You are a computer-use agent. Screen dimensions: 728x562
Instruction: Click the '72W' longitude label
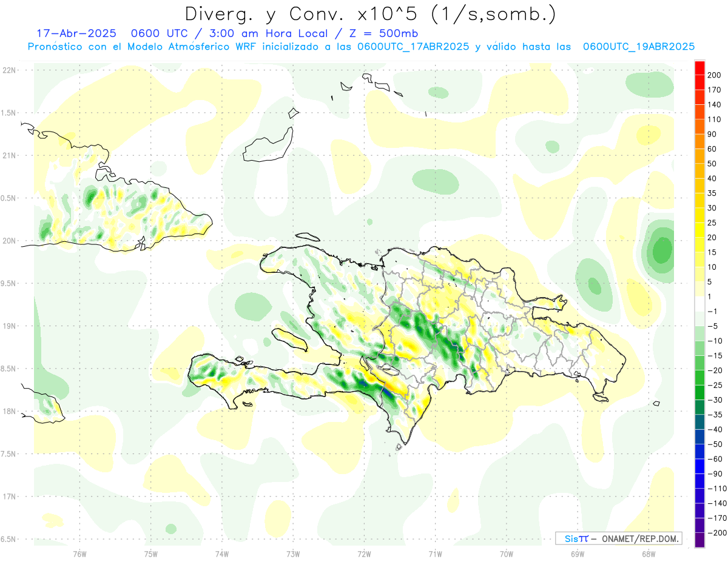coord(364,554)
